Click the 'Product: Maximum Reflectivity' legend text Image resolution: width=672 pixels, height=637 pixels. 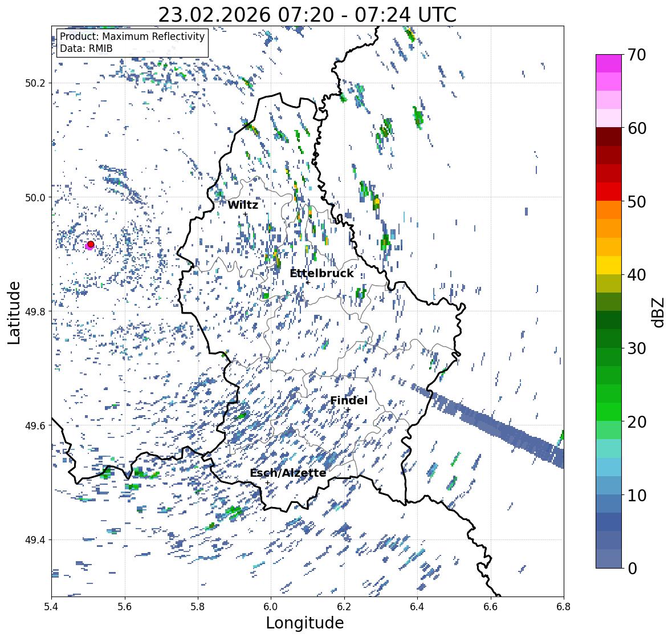coord(132,36)
